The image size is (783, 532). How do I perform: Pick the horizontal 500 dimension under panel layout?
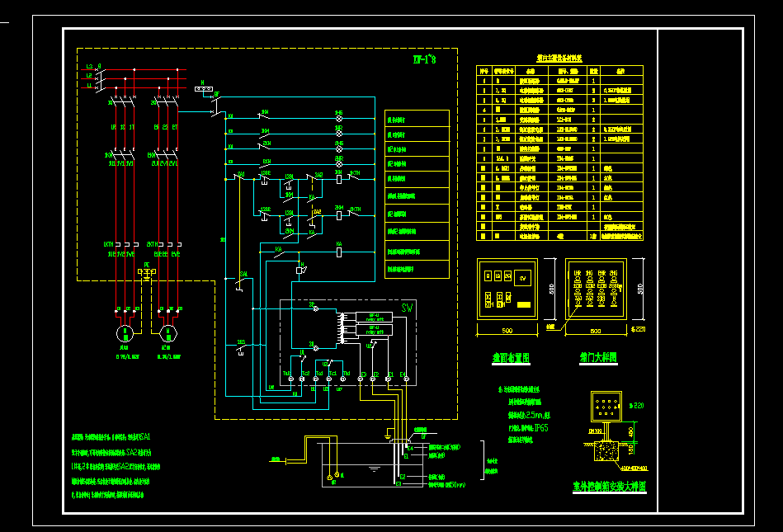(x=507, y=331)
